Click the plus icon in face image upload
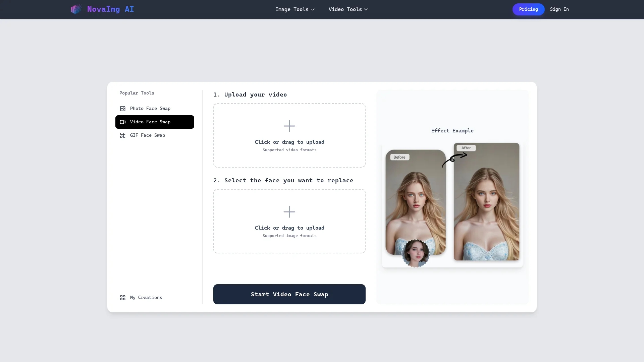 [x=289, y=212]
